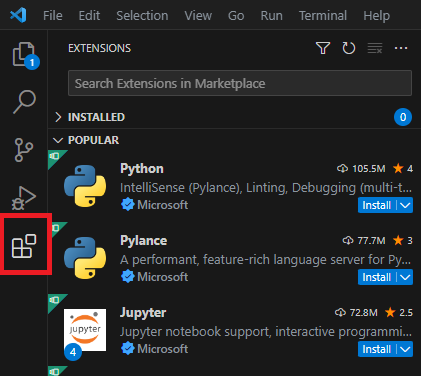Open the Extensions view icon

pyautogui.click(x=24, y=246)
